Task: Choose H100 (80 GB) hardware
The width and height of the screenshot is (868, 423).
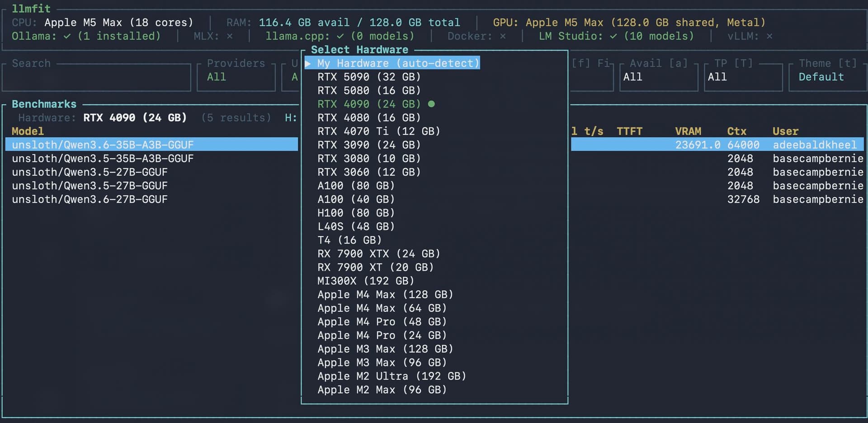Action: (356, 213)
